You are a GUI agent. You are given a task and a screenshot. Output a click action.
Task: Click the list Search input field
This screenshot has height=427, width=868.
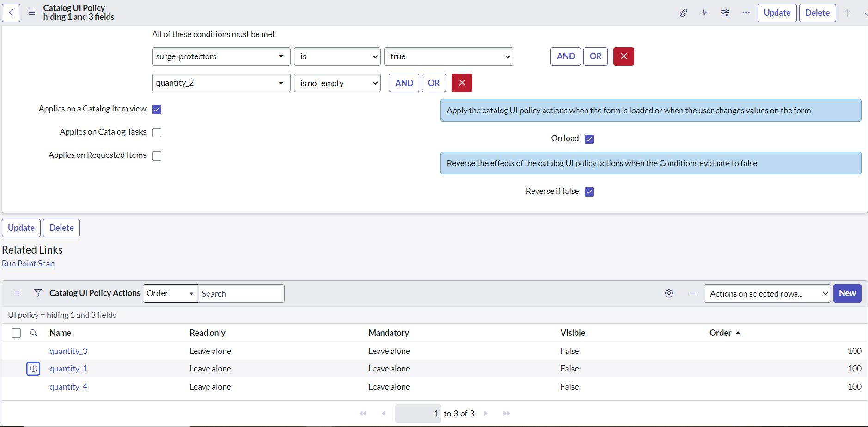click(241, 293)
